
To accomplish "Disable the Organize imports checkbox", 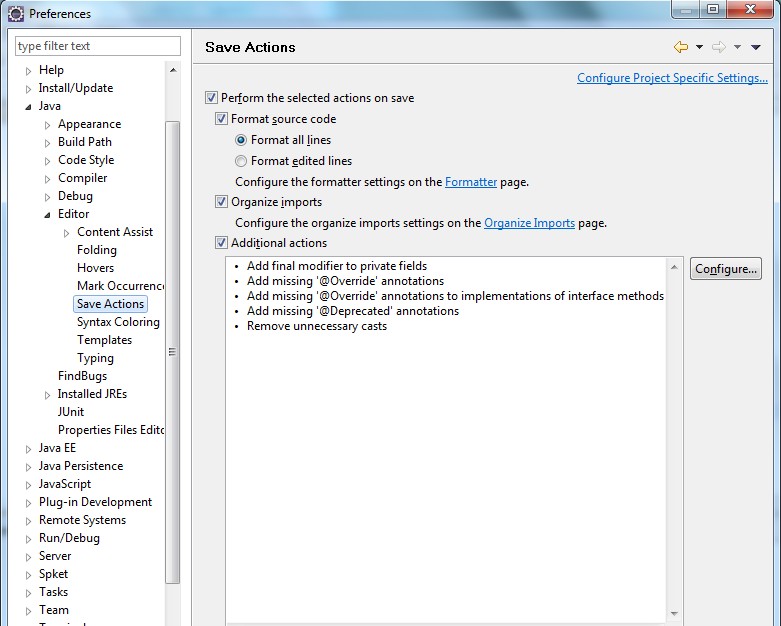I will coord(222,202).
